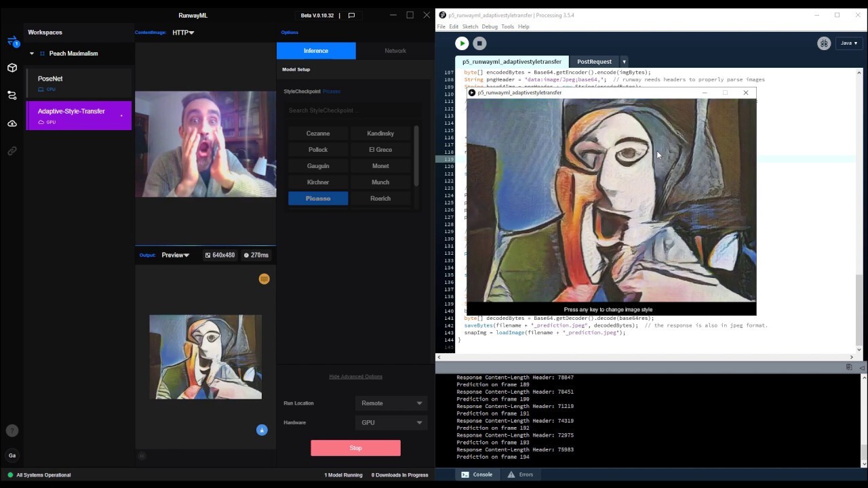
Task: Download the output image with the blue button
Action: [x=262, y=430]
